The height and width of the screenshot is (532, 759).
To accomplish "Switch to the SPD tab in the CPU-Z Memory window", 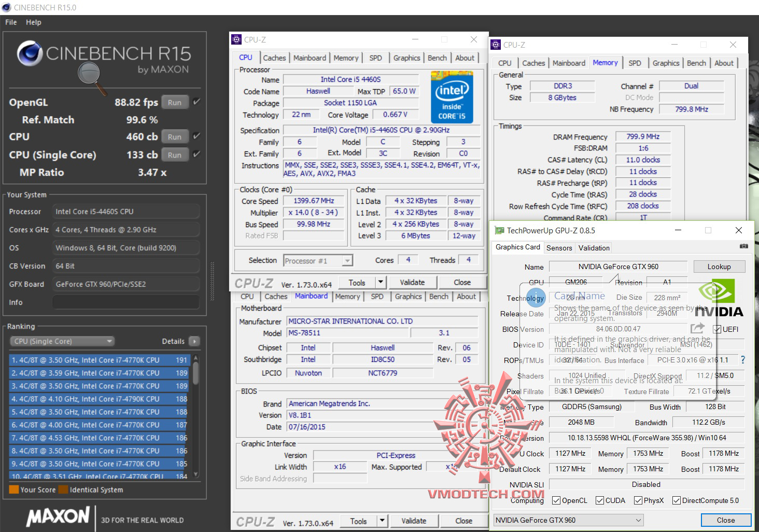I will click(635, 63).
